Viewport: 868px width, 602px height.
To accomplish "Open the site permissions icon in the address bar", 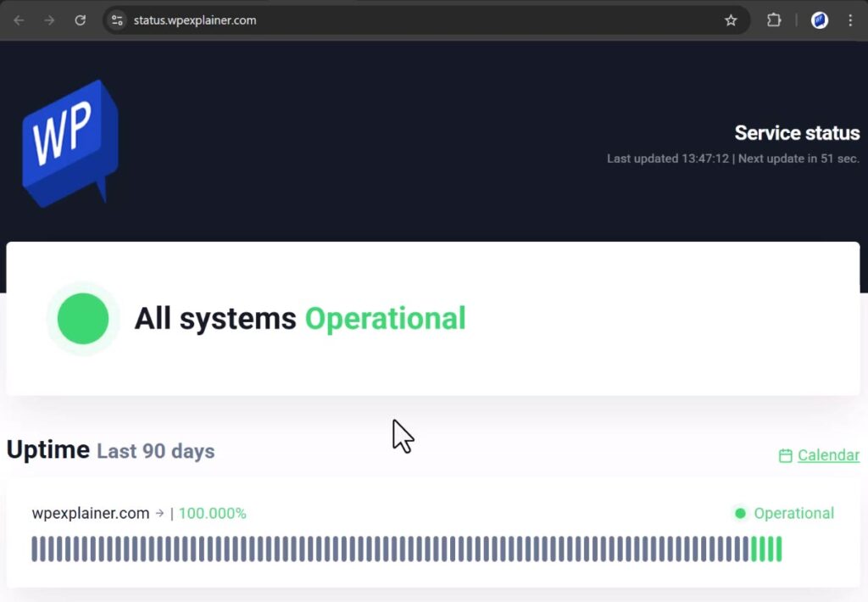I will pos(117,20).
